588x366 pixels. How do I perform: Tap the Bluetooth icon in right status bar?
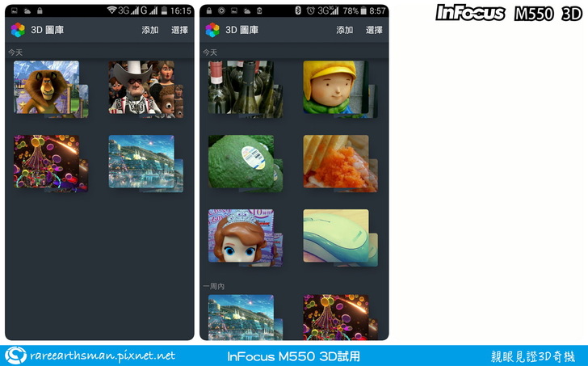tap(298, 11)
